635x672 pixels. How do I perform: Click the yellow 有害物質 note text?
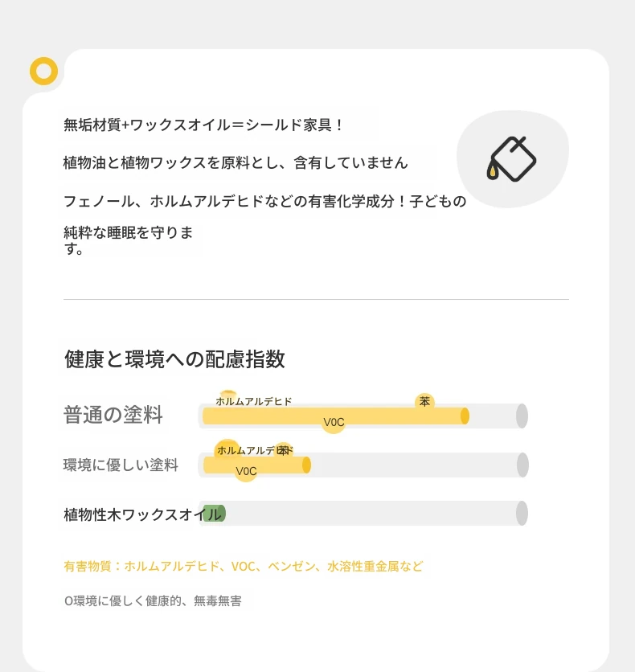click(244, 566)
